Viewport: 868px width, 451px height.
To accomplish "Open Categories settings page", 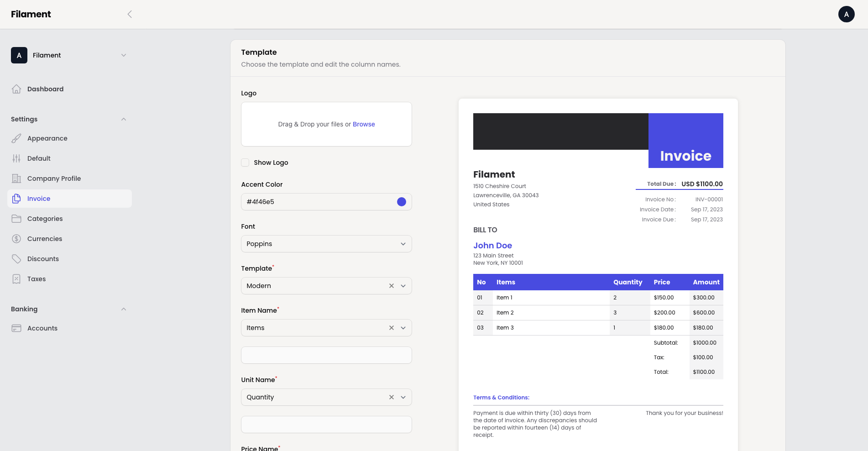I will (69, 219).
